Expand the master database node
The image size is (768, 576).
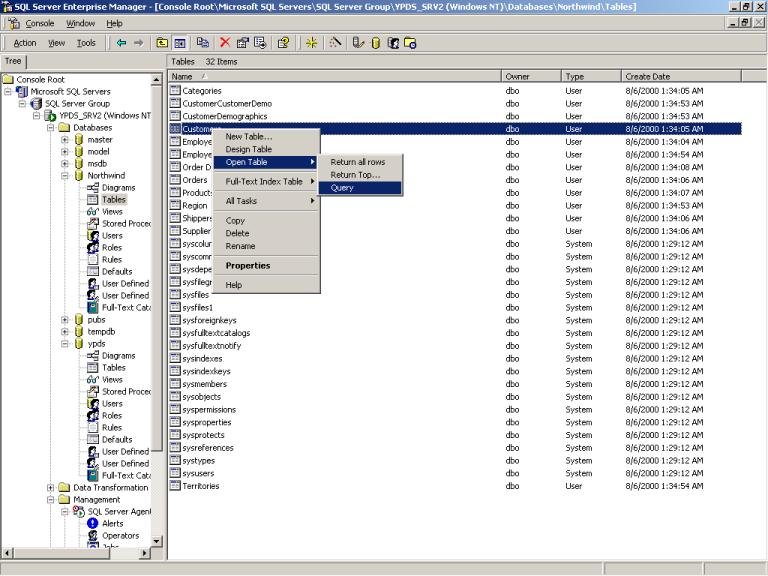pyautogui.click(x=65, y=140)
